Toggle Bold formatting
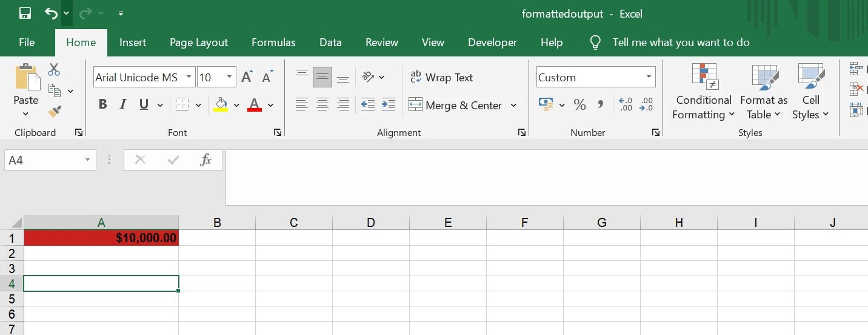The width and height of the screenshot is (868, 335). pyautogui.click(x=102, y=105)
